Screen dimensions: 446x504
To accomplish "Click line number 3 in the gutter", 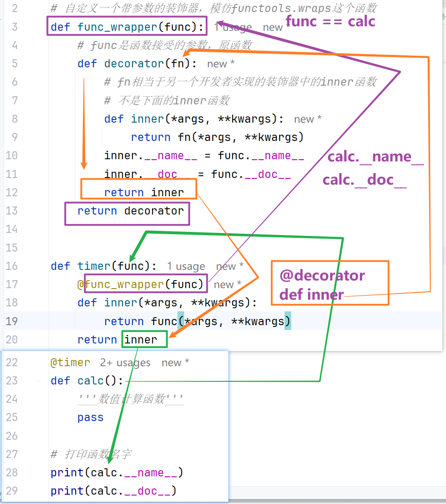I will pyautogui.click(x=15, y=27).
